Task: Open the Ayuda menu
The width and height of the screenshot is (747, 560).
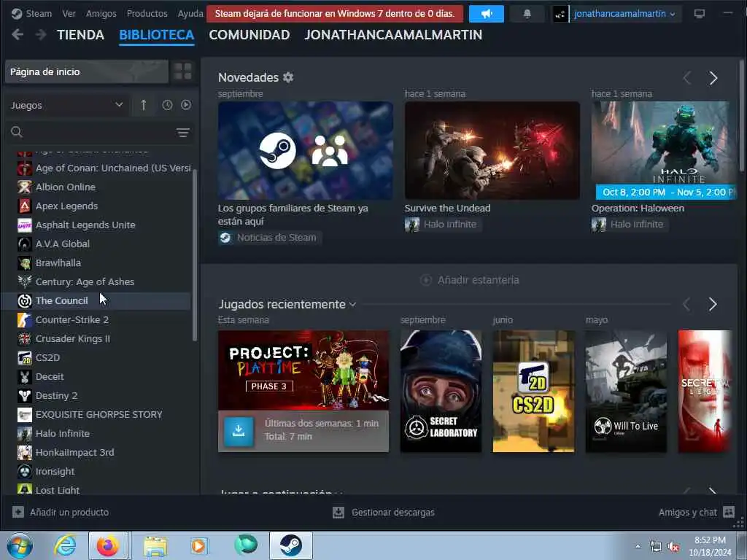Action: click(x=190, y=13)
